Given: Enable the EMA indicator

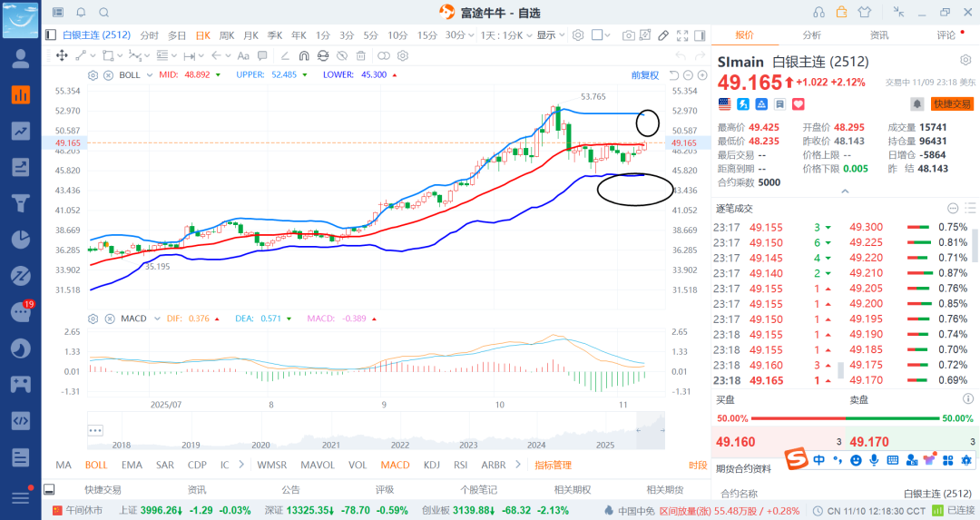Looking at the screenshot, I should coord(132,465).
